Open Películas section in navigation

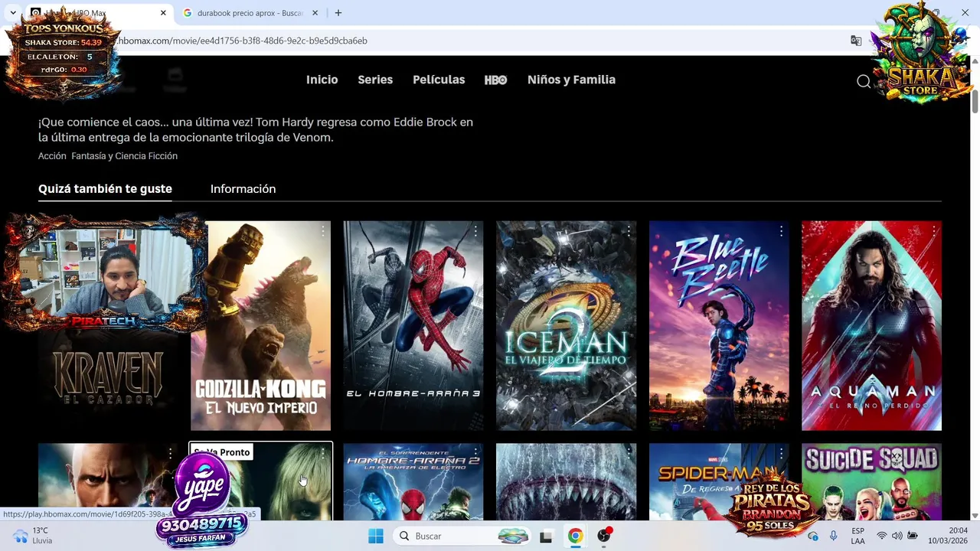pos(439,80)
